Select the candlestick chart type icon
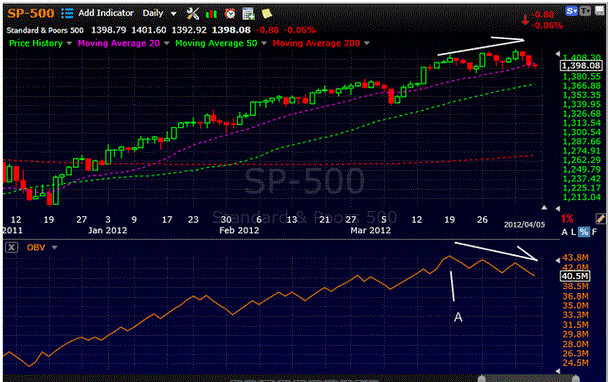The image size is (610, 382). pyautogui.click(x=211, y=14)
